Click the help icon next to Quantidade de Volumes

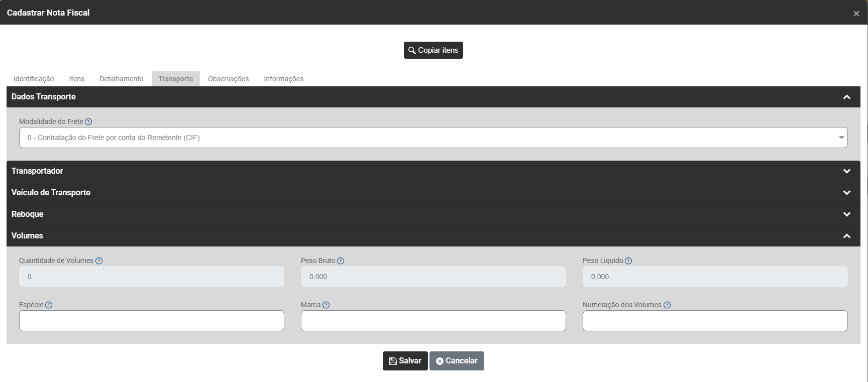tap(99, 261)
